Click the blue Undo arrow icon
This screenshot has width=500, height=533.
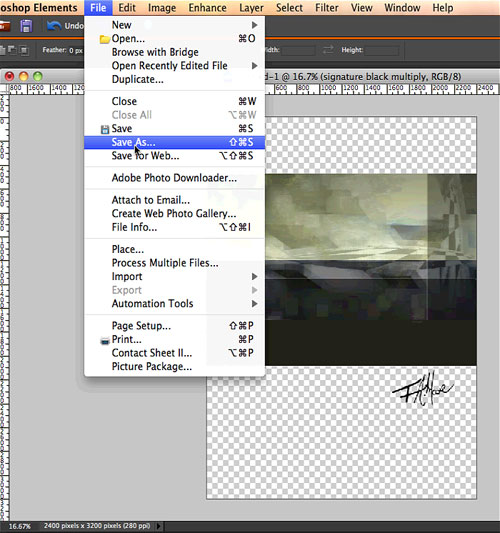coord(54,26)
